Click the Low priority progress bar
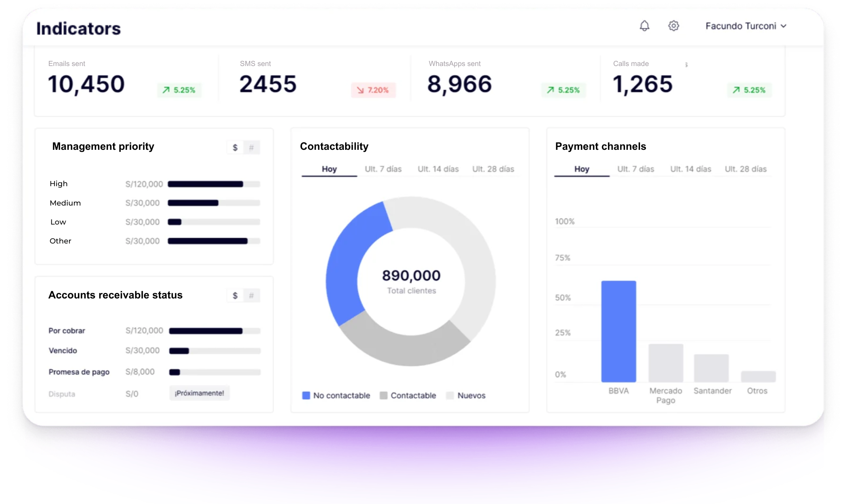This screenshot has height=504, width=846. pyautogui.click(x=214, y=222)
